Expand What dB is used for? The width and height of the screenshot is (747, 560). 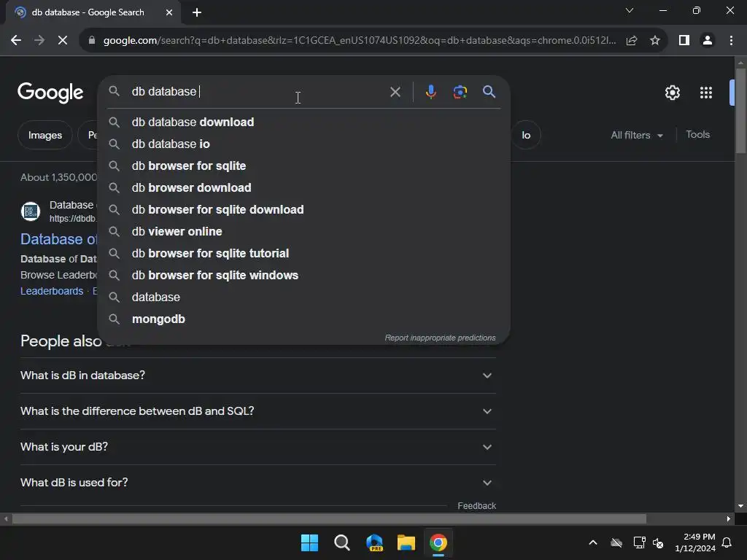258,483
